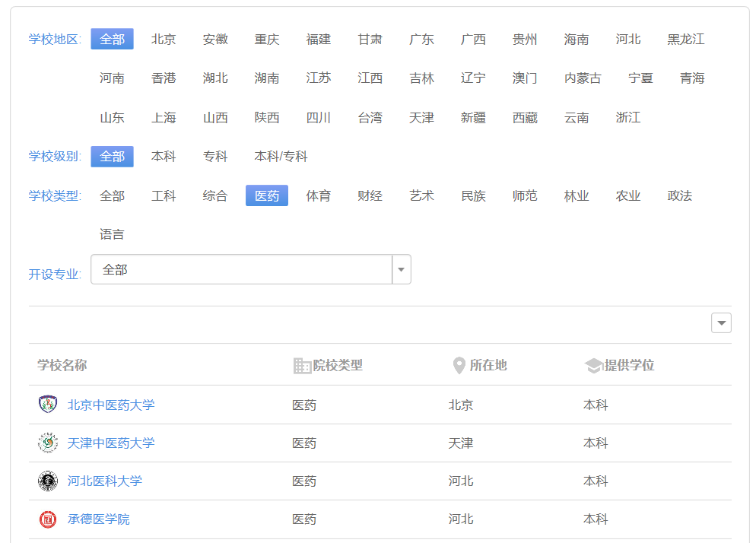Image resolution: width=756 pixels, height=543 pixels.
Task: Open the 开设专业 dropdown arrow
Action: coord(402,269)
